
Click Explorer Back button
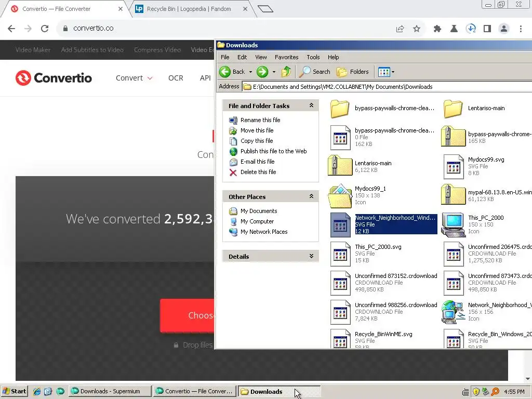pyautogui.click(x=232, y=72)
